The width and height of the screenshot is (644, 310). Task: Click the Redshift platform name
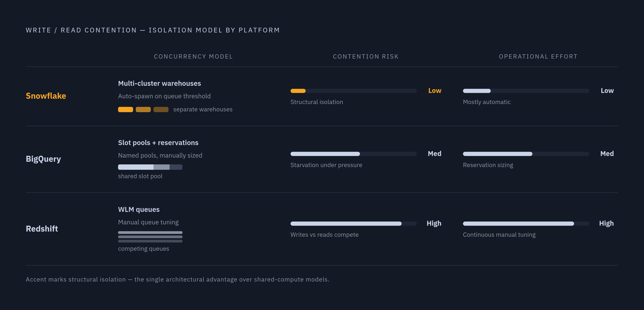42,229
